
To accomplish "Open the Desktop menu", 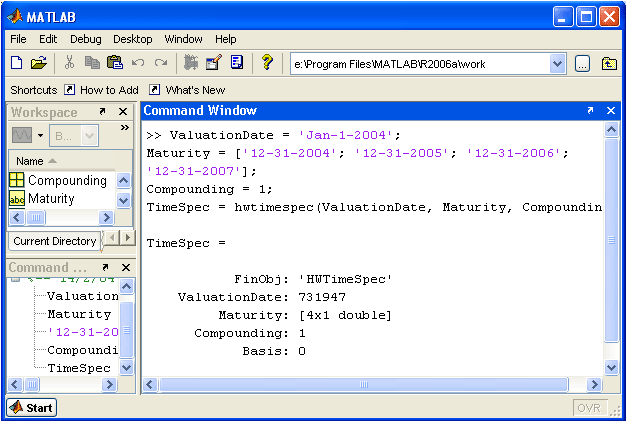I will [x=133, y=39].
